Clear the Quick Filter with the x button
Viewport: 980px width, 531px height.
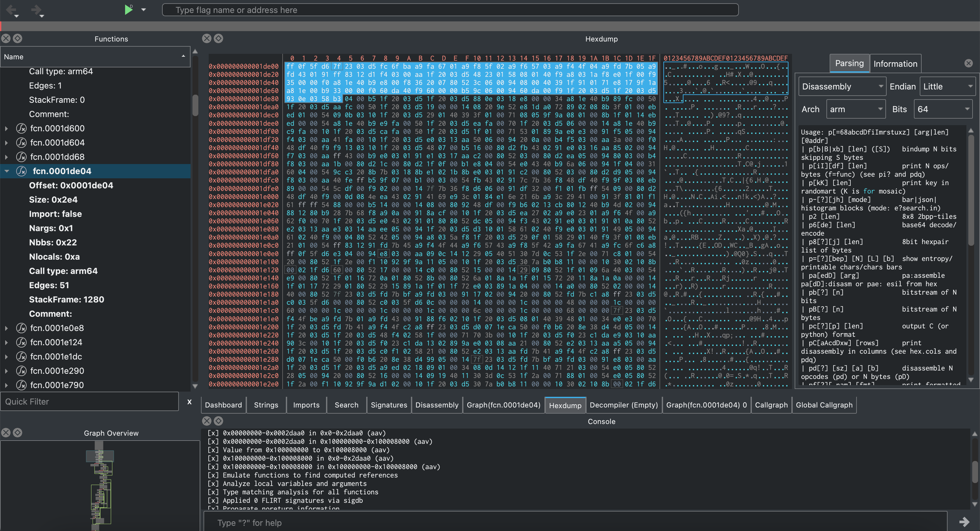coord(189,402)
